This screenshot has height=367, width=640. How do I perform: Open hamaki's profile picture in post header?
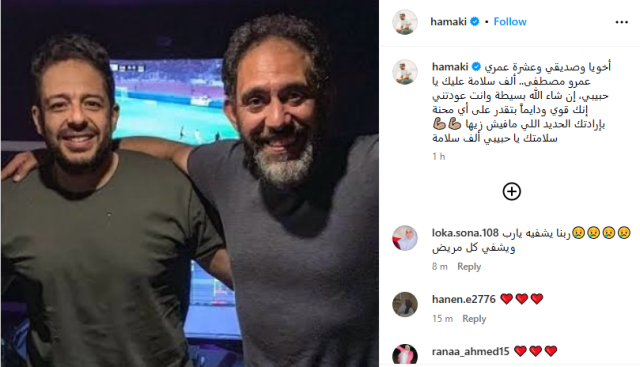coord(405,22)
